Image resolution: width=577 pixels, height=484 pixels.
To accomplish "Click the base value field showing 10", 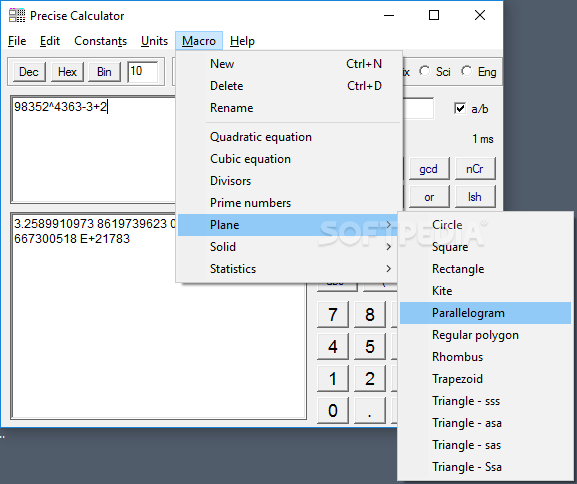I will [143, 72].
